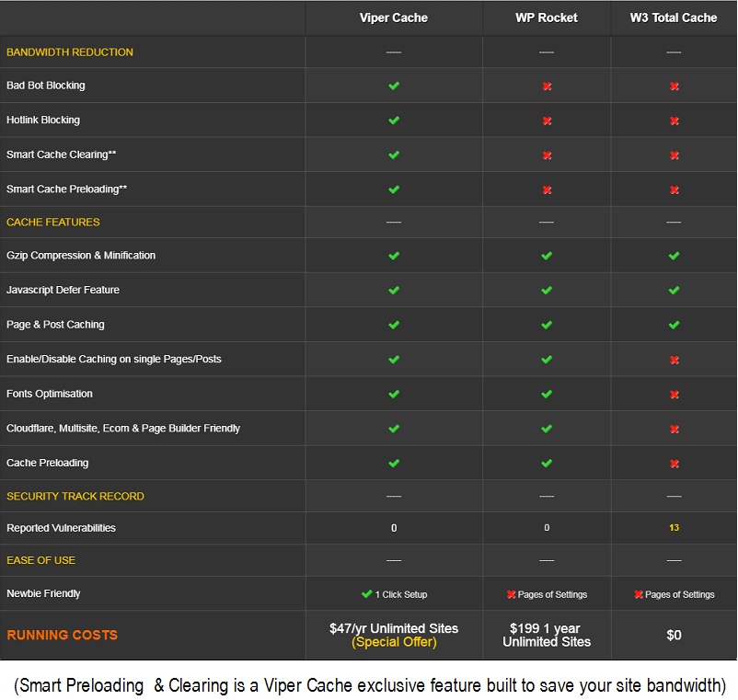Select WP Rocket's check for Fonts Optimisation
The width and height of the screenshot is (738, 700).
[547, 395]
